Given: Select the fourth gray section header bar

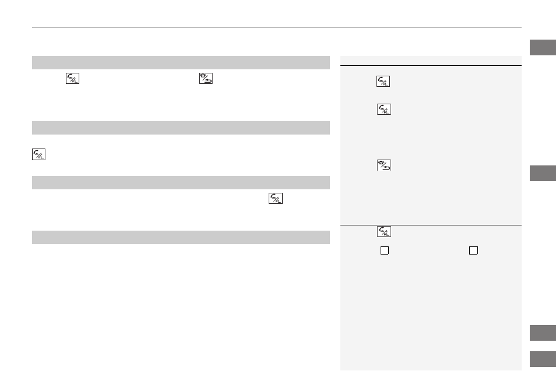Looking at the screenshot, I should tap(181, 237).
